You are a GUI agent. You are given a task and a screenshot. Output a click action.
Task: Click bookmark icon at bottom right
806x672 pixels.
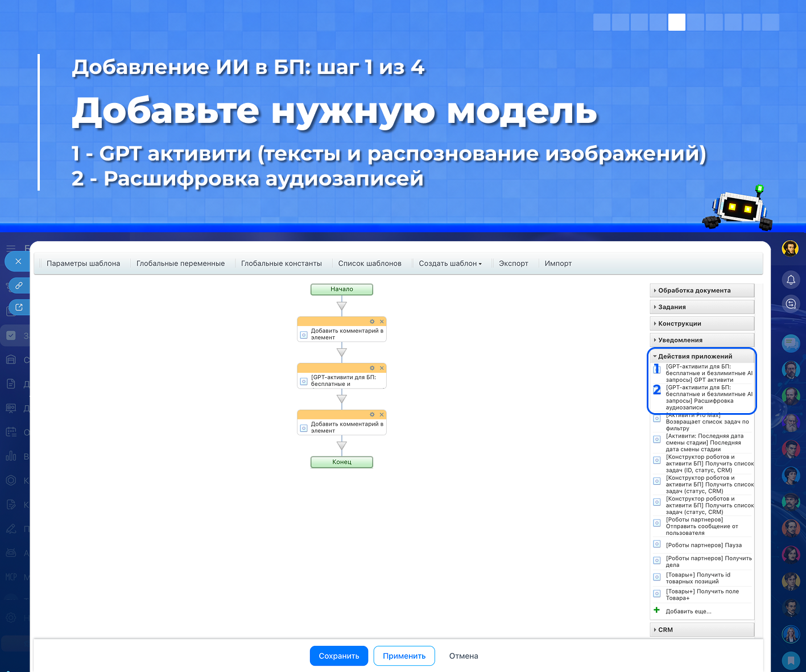791,660
